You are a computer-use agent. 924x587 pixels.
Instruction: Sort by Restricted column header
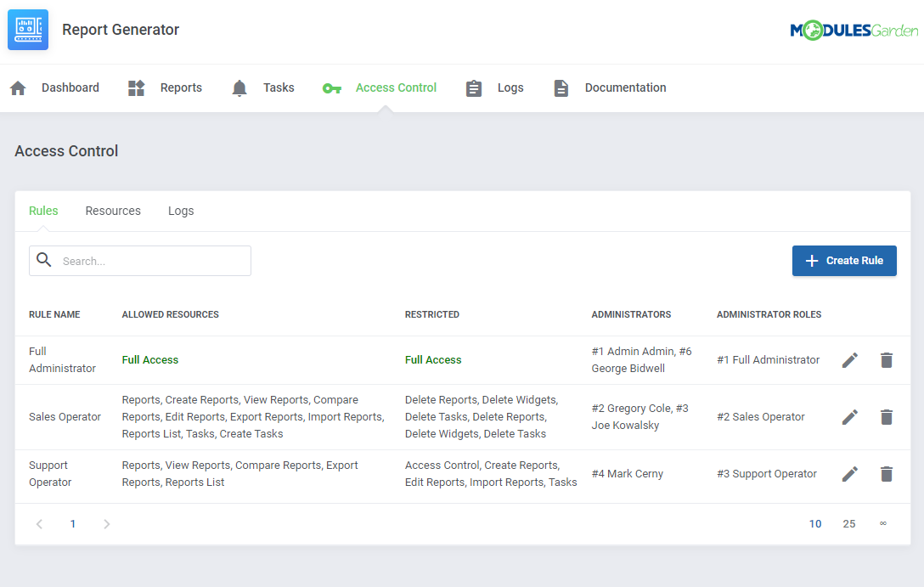tap(432, 314)
